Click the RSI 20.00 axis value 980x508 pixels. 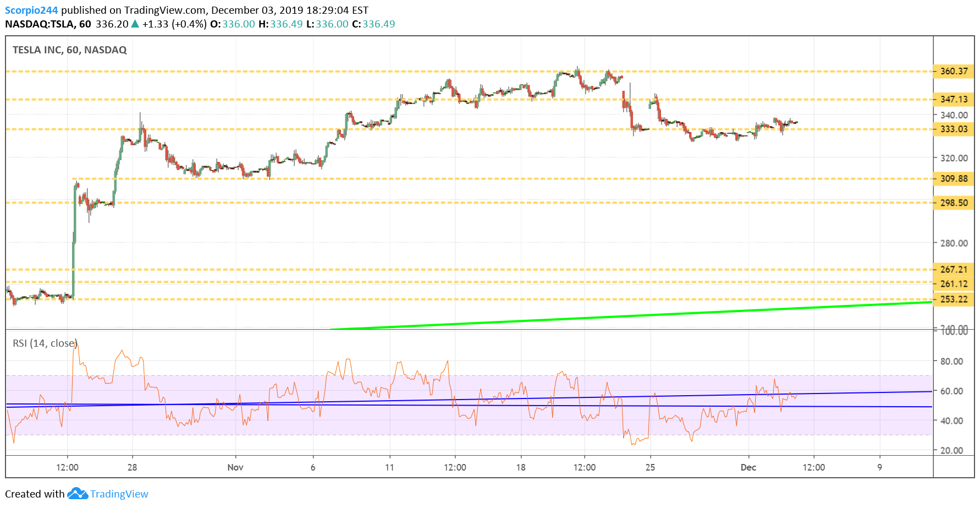tap(951, 451)
